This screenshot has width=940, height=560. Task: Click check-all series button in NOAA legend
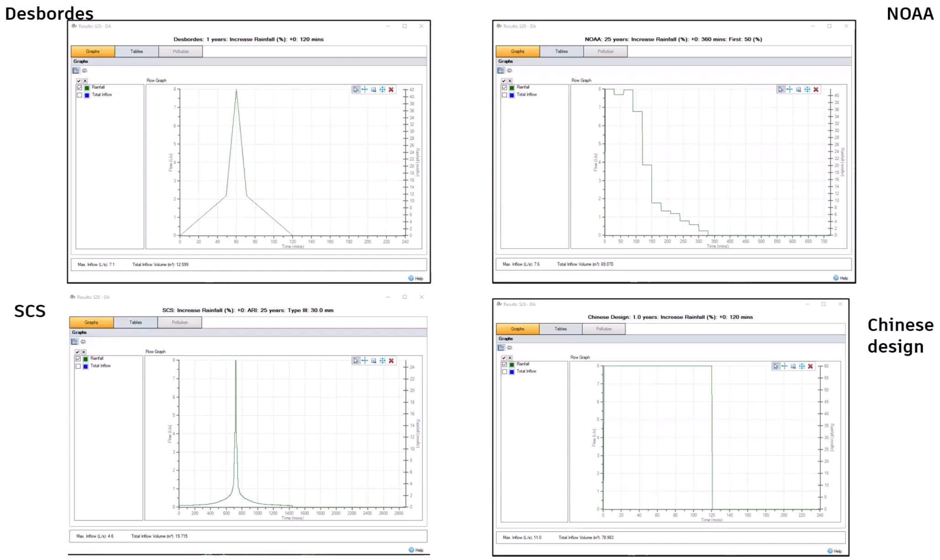point(503,81)
